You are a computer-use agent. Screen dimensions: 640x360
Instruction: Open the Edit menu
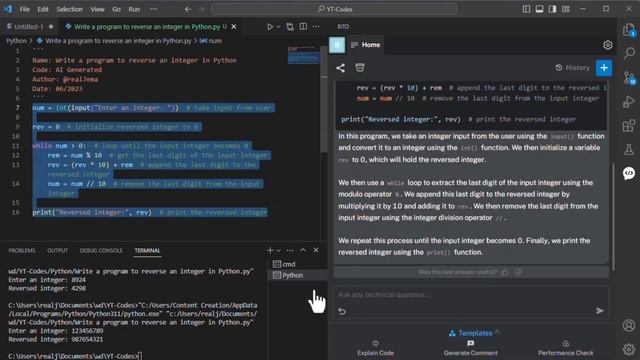pos(43,9)
